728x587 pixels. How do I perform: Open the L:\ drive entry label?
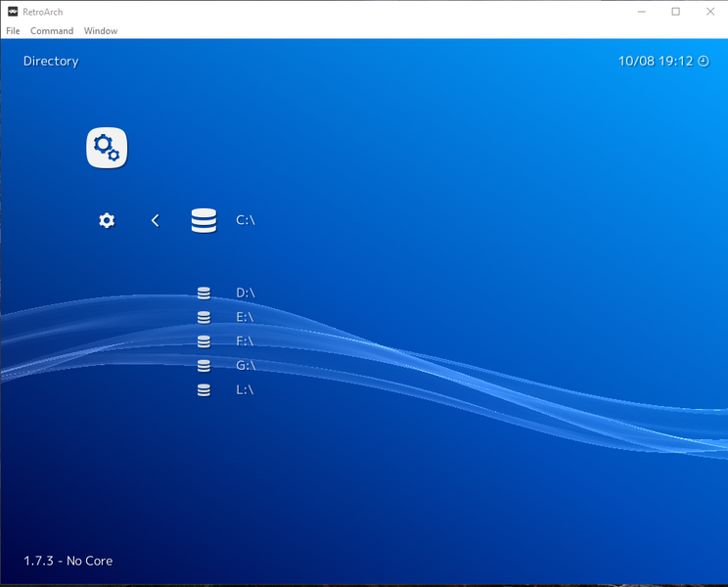pos(245,390)
